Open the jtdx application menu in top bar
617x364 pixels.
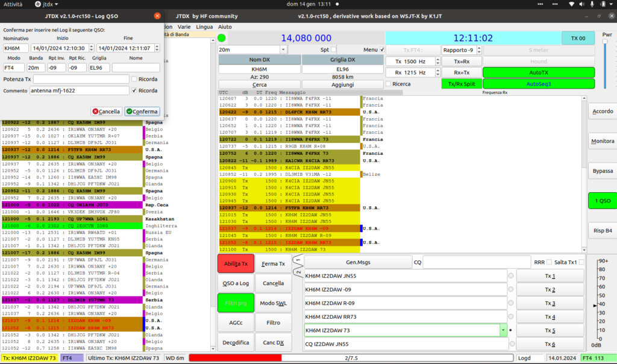point(46,4)
